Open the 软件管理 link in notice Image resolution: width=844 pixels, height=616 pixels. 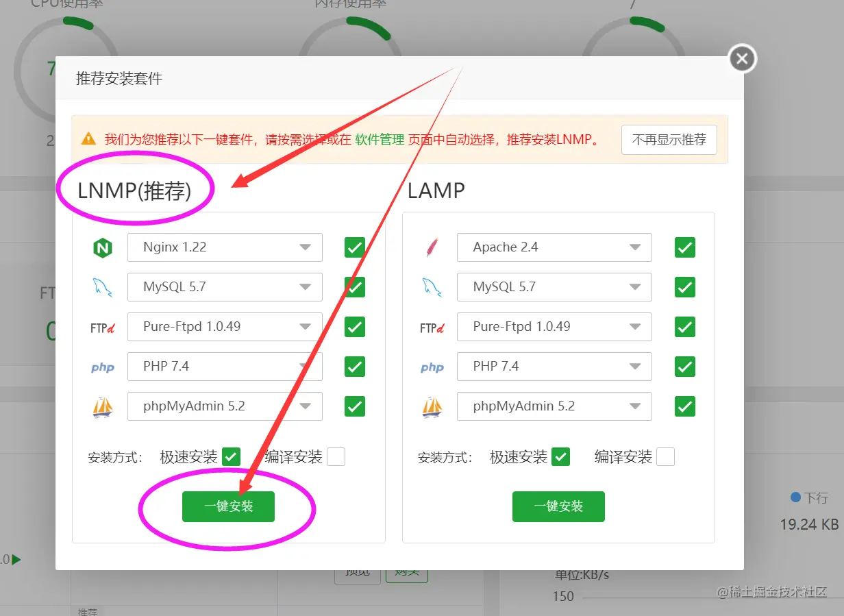(x=380, y=140)
